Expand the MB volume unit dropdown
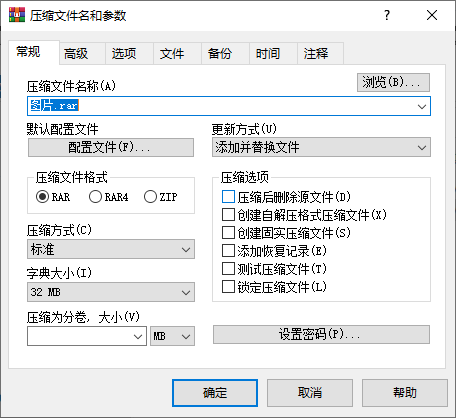The image size is (456, 418). point(172,336)
